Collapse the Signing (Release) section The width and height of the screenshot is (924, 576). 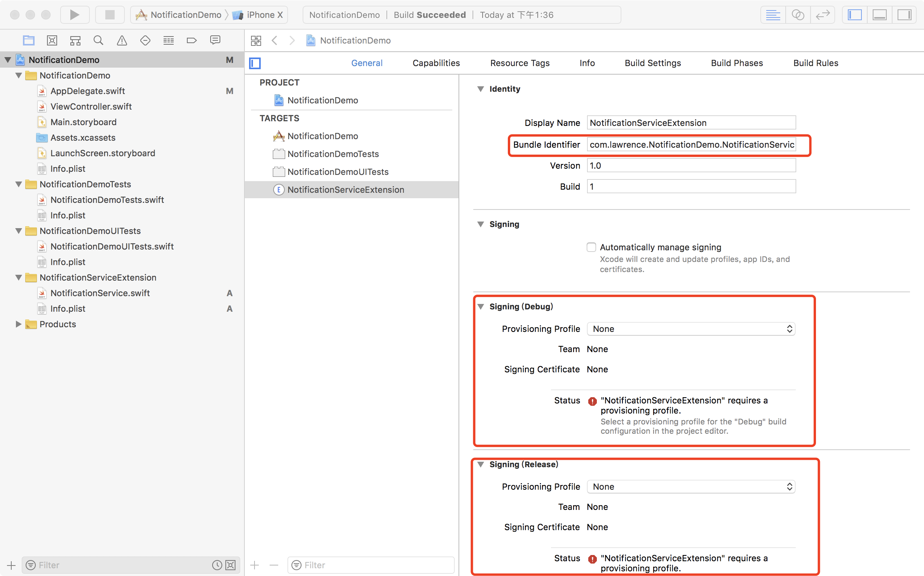481,464
